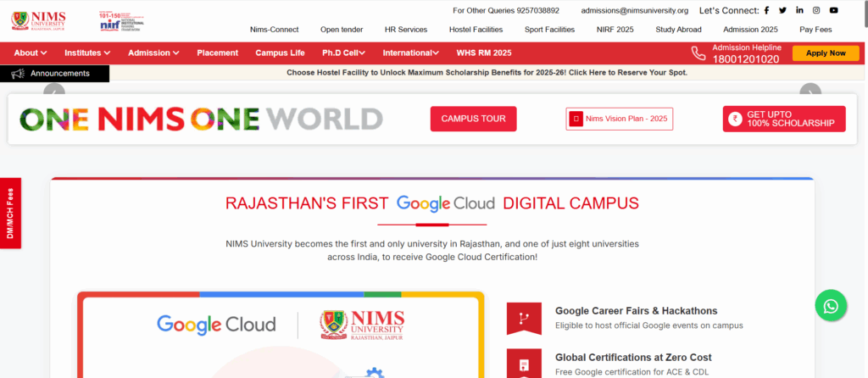Screen dimensions: 868x378
Task: Go to Campus Life menu item
Action: tap(280, 53)
